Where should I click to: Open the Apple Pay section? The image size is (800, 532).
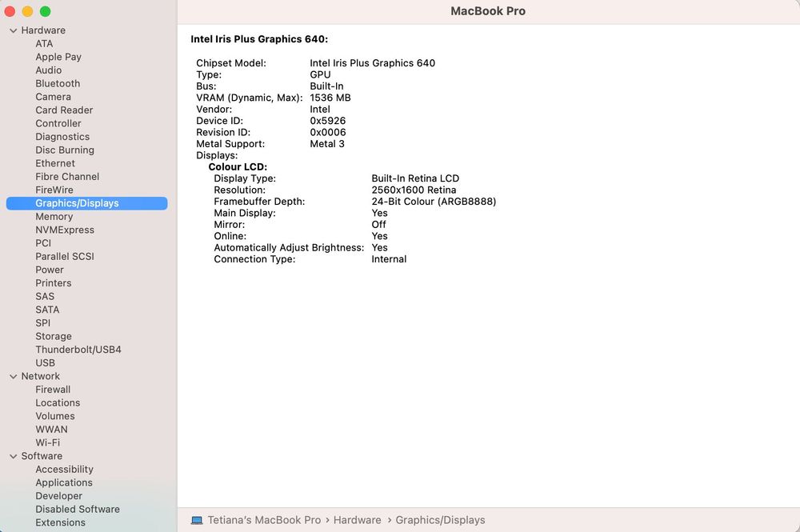pyautogui.click(x=58, y=57)
